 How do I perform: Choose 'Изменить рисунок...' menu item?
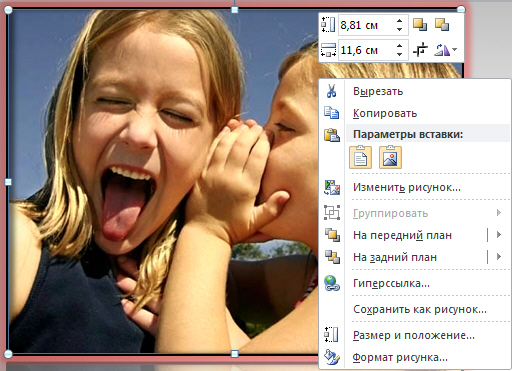coord(415,187)
